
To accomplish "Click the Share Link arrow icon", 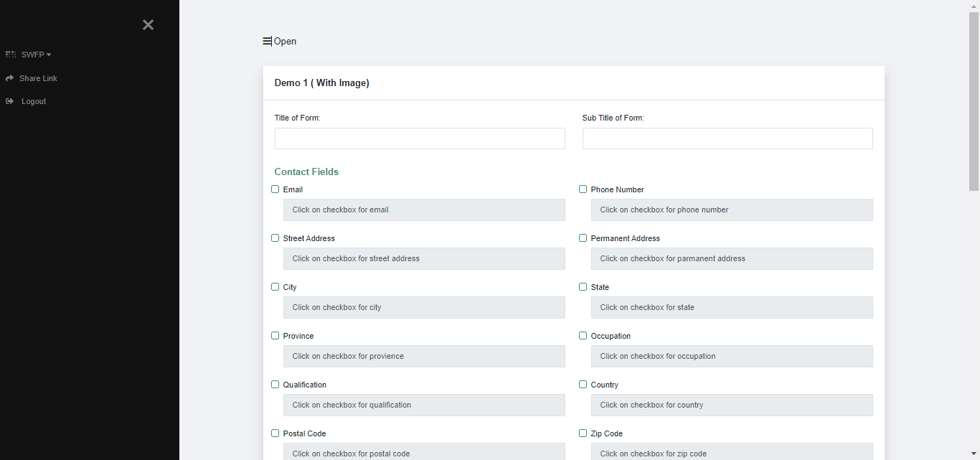I will [x=10, y=78].
